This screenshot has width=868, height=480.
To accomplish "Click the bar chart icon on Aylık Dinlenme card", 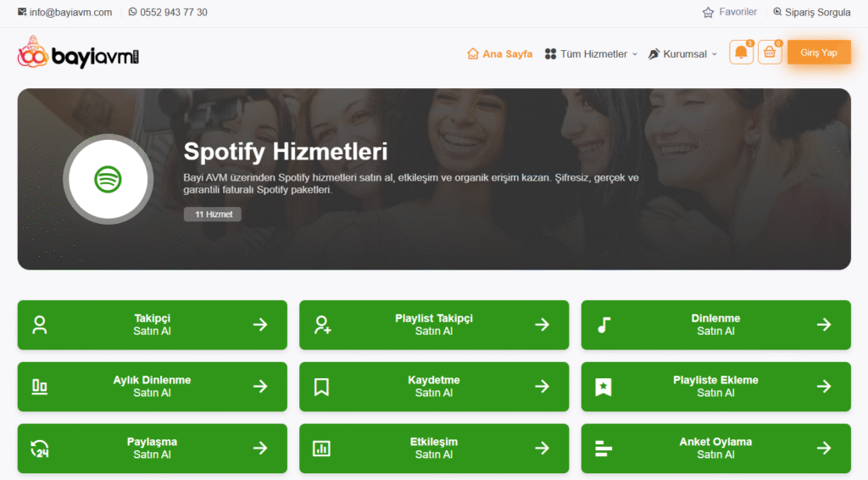I will point(39,387).
